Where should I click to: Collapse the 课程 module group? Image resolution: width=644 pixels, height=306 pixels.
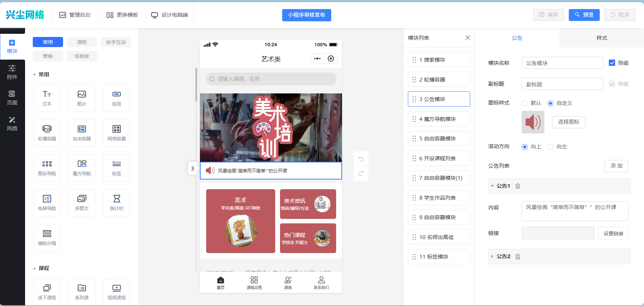pos(34,268)
